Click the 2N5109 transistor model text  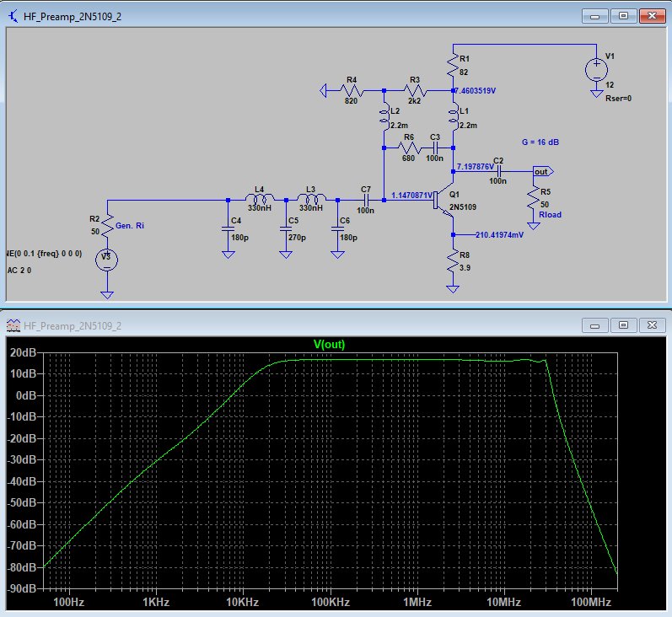463,207
